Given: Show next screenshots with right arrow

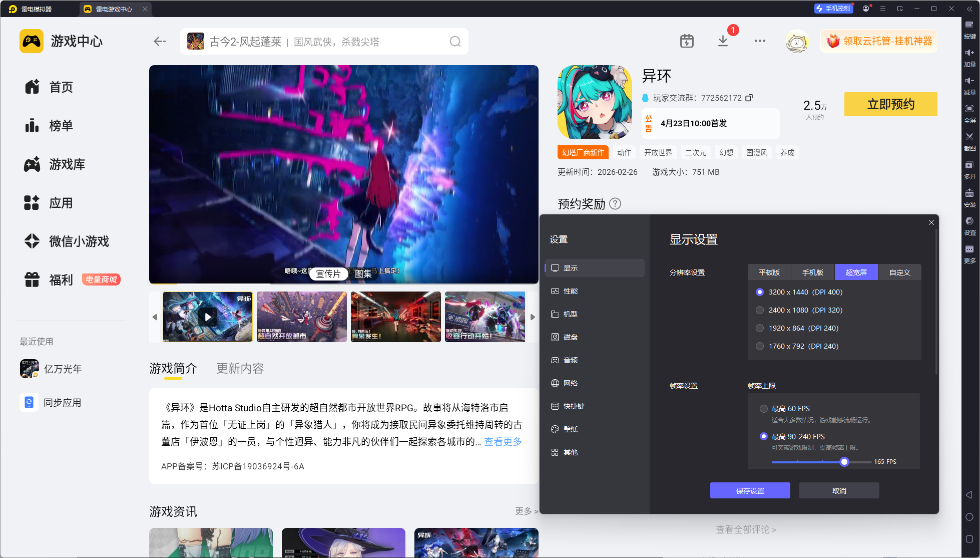Looking at the screenshot, I should point(533,317).
